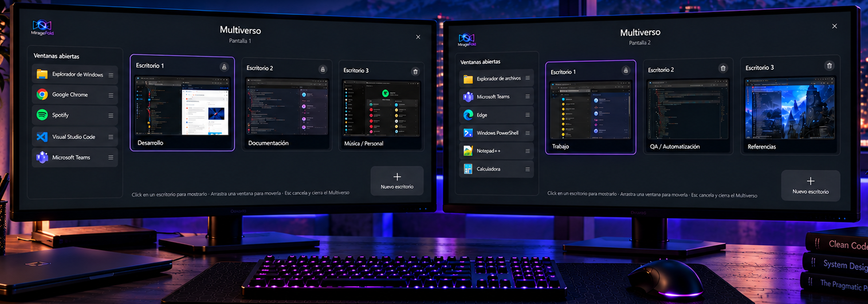This screenshot has height=304, width=868.
Task: Click the "Referencias" desktop name label
Action: click(762, 147)
